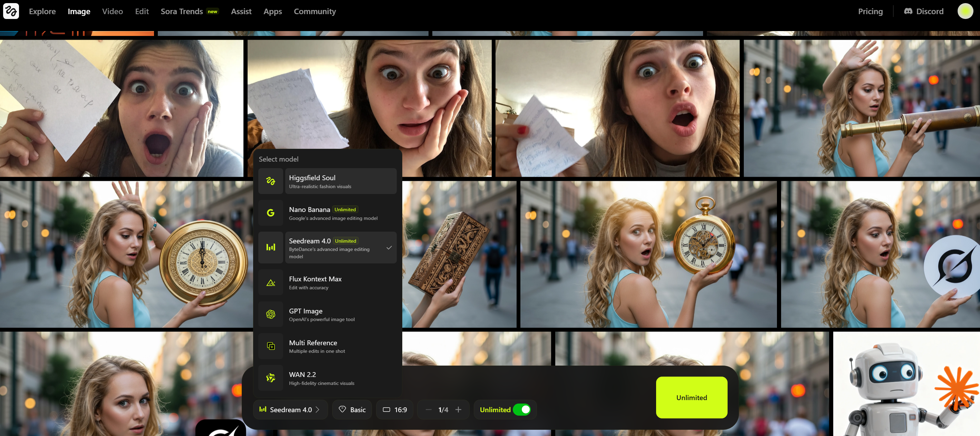This screenshot has height=436, width=980.
Task: Open the 16:9 aspect ratio selector
Action: (394, 410)
